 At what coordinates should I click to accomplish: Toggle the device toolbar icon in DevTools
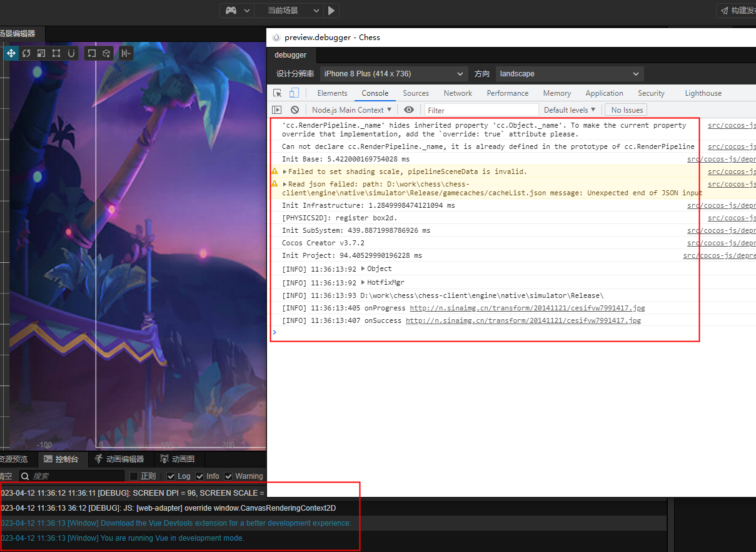[x=294, y=93]
